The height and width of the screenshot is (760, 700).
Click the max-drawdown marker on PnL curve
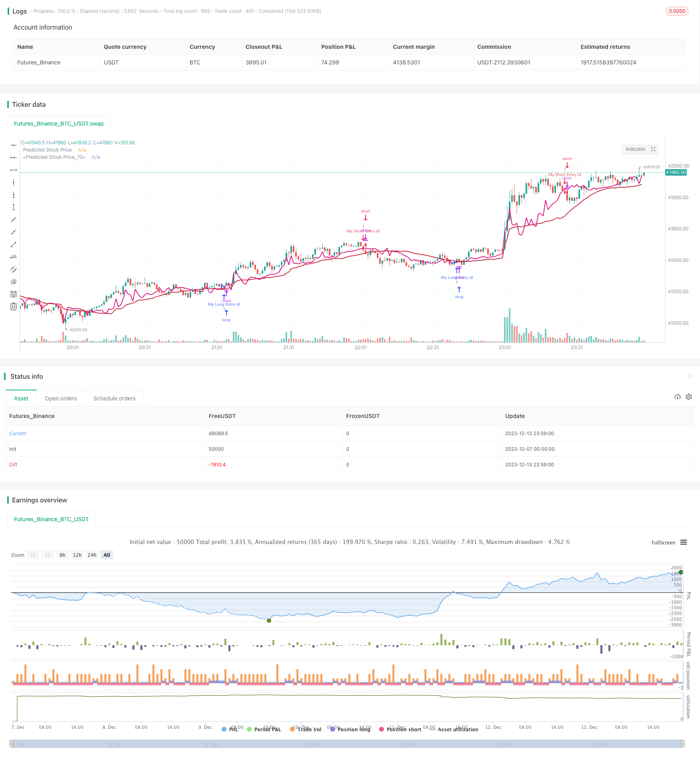click(x=269, y=620)
